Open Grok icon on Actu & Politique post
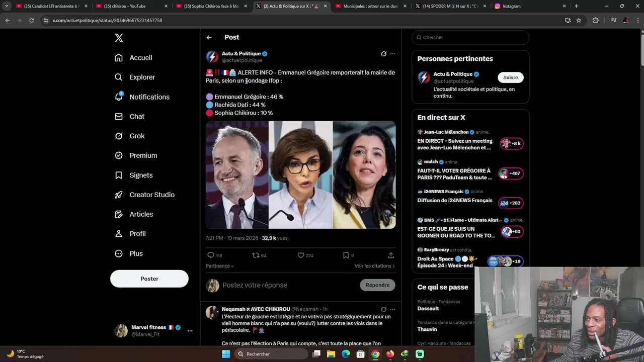This screenshot has height=362, width=644. pos(383,54)
